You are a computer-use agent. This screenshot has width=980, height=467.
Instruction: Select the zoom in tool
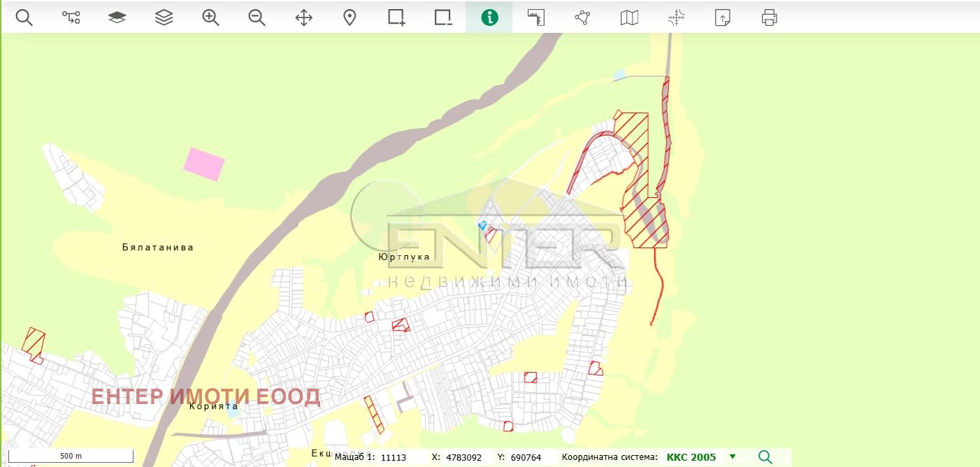pos(210,17)
